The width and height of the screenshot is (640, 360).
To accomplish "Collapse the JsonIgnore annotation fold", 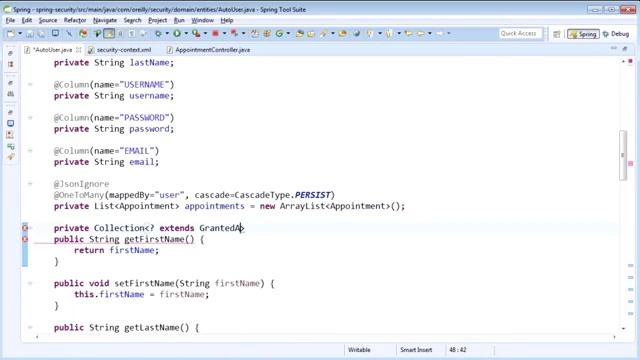I will pyautogui.click(x=30, y=184).
